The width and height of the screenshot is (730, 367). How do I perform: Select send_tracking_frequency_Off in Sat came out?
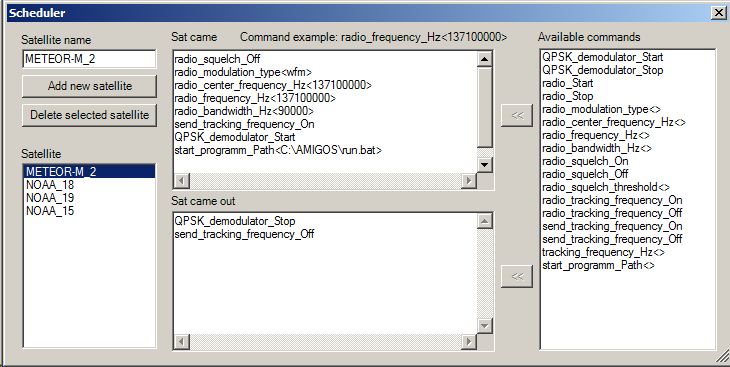pos(244,234)
